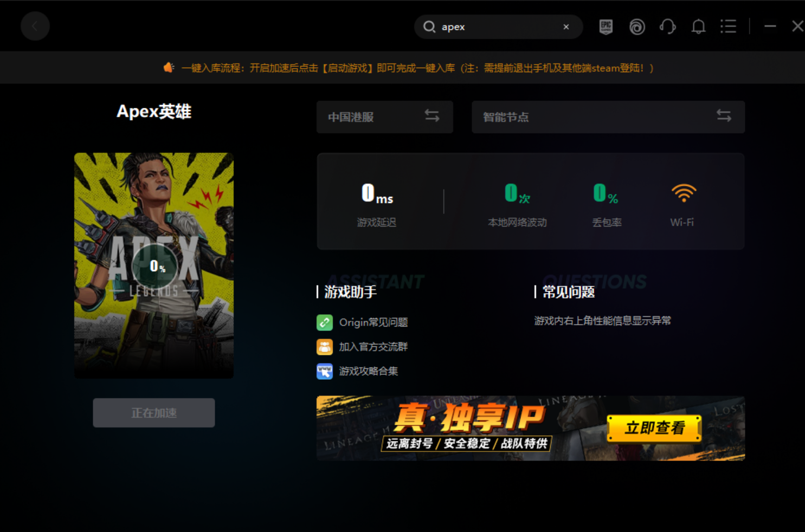
Task: Open the list menu icon
Action: (728, 27)
